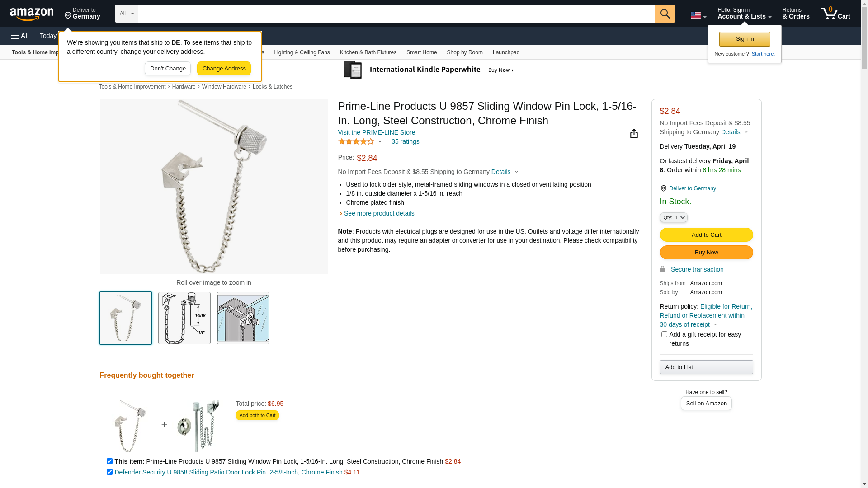Screen dimensions: 868x488
Task: Click the US flag language selector
Action: (x=698, y=15)
